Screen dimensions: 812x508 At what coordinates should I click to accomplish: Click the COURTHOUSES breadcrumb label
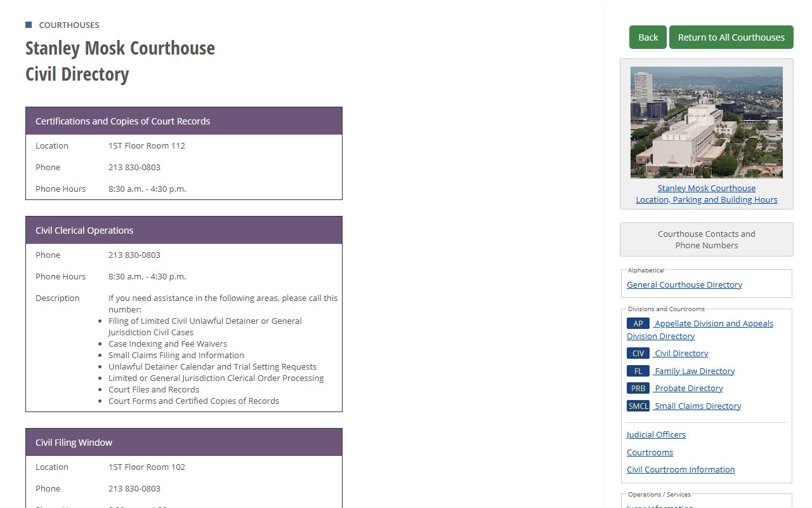point(69,25)
